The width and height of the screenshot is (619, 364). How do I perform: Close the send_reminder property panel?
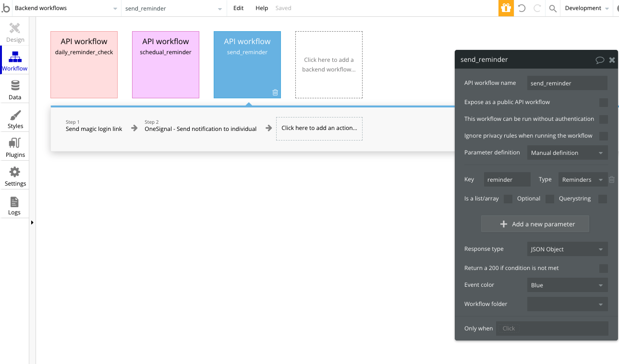tap(612, 60)
